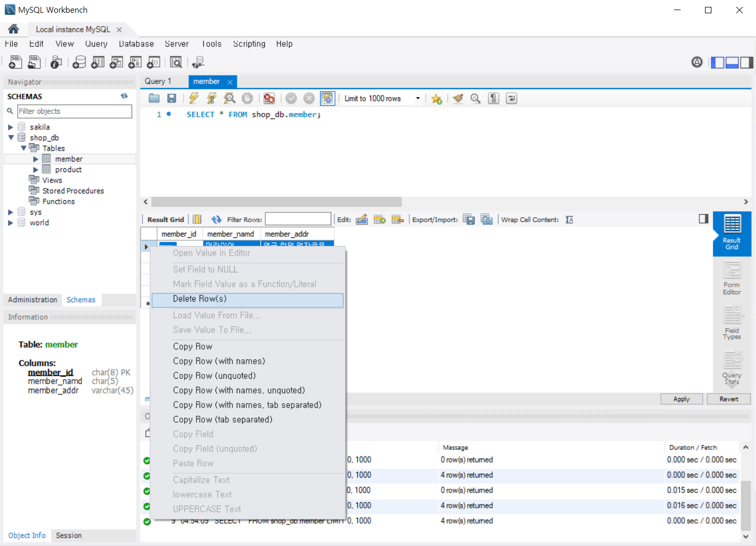Open the find panel magnifier icon

[476, 98]
